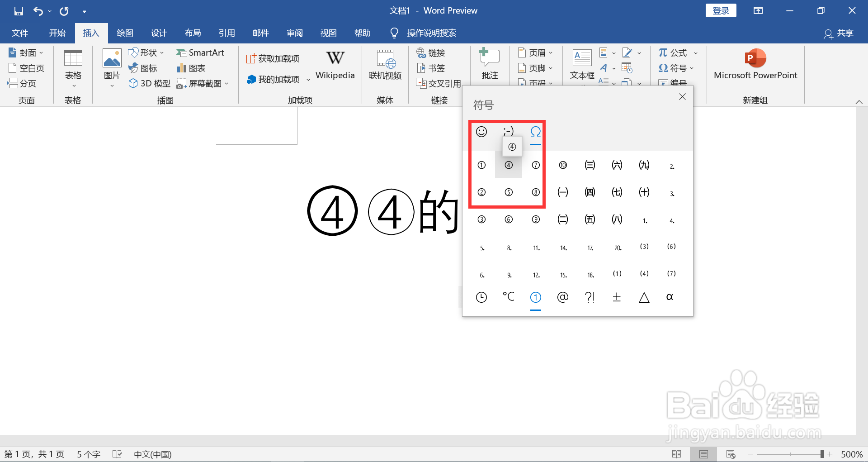
Task: Open the 页眉 header dropdown
Action: tap(551, 52)
